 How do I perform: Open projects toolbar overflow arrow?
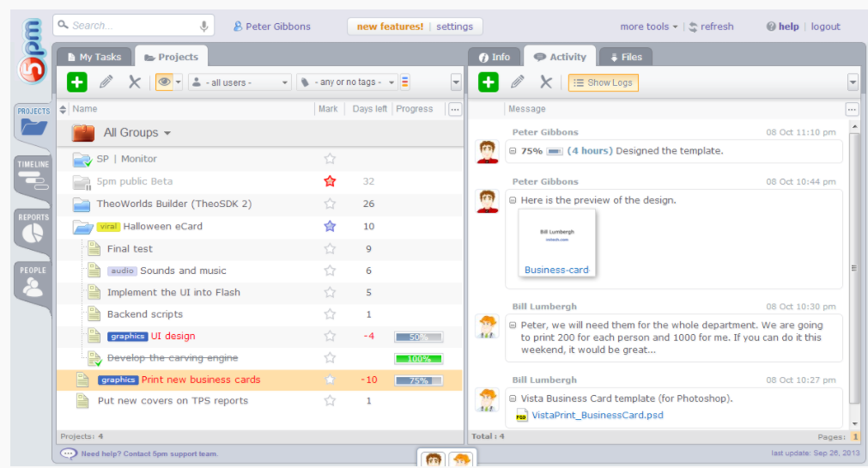tap(456, 82)
